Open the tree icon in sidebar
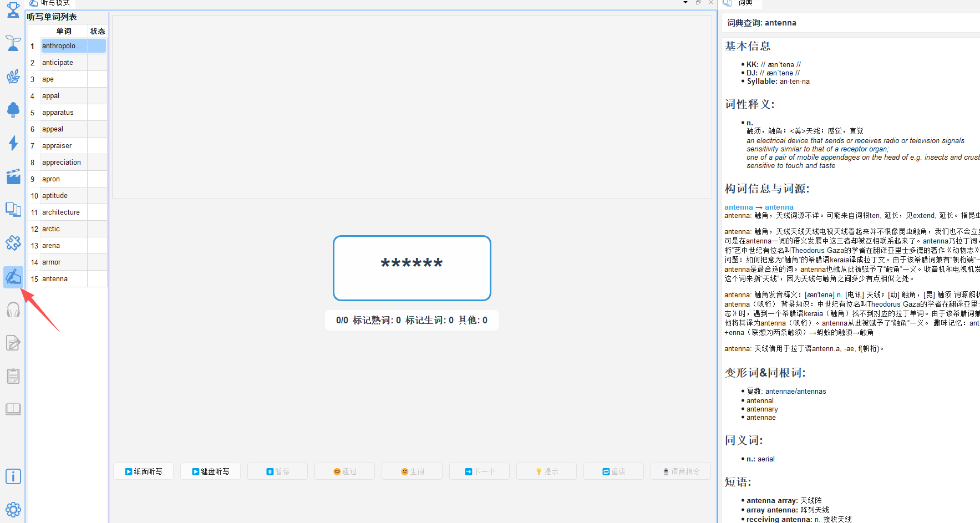This screenshot has width=980, height=523. [x=13, y=110]
